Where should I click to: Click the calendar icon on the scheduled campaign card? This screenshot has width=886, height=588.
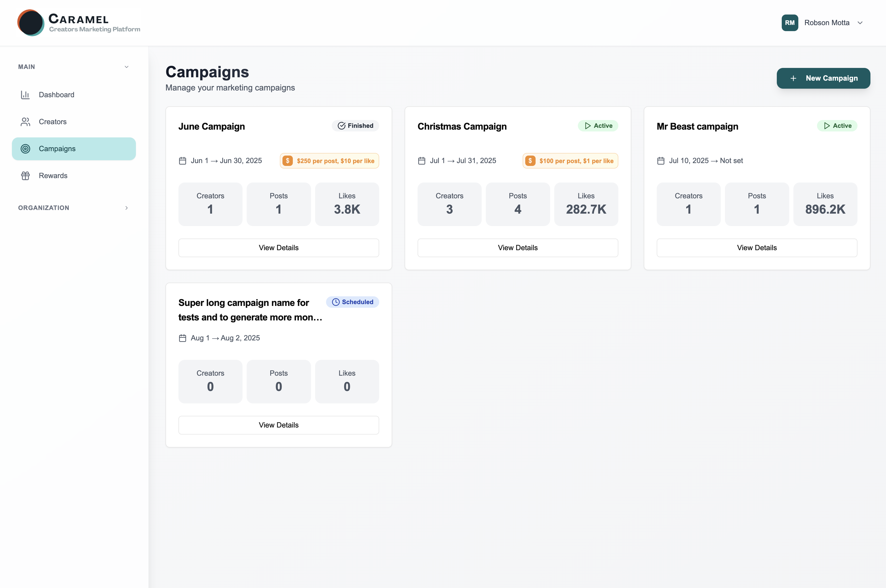tap(183, 338)
